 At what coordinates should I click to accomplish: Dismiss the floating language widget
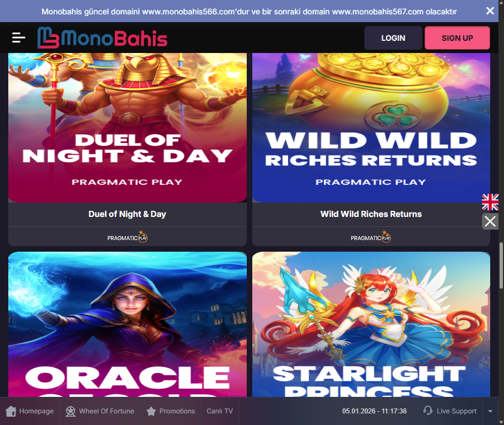coord(490,221)
